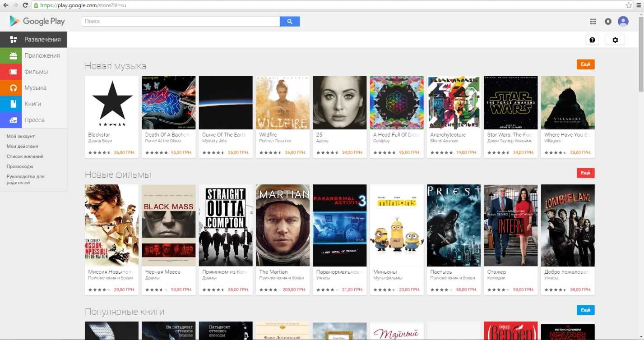The image size is (644, 340).
Task: Open the Книги category
Action: (x=32, y=104)
